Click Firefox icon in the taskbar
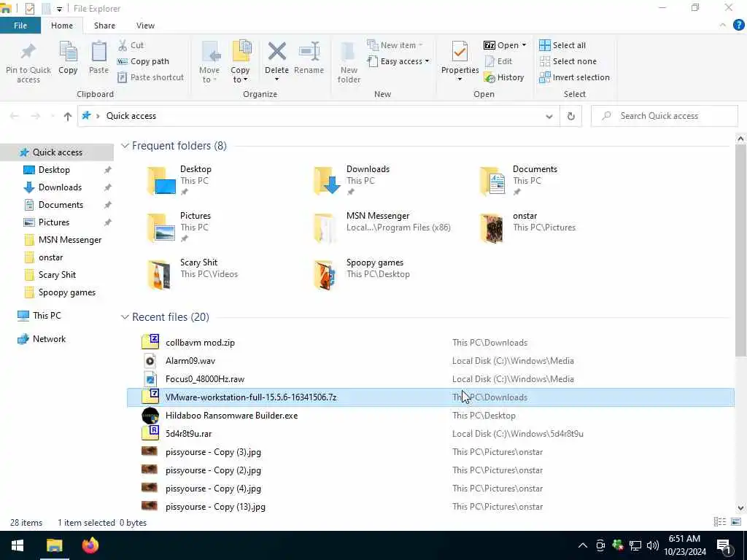 90,545
